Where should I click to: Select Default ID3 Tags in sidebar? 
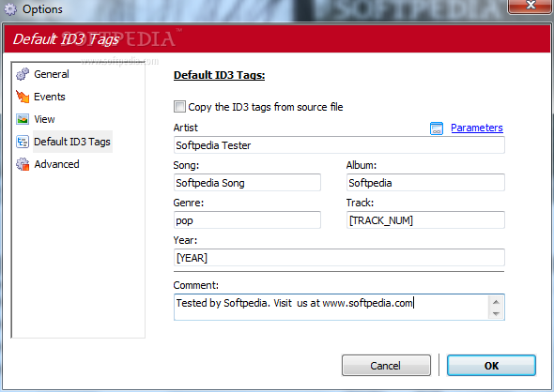pos(72,142)
